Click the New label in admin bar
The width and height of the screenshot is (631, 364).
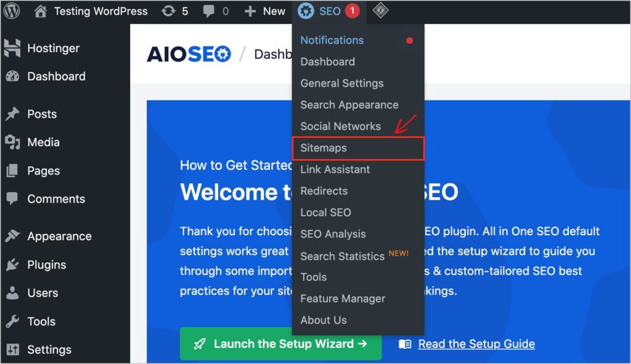click(x=274, y=11)
